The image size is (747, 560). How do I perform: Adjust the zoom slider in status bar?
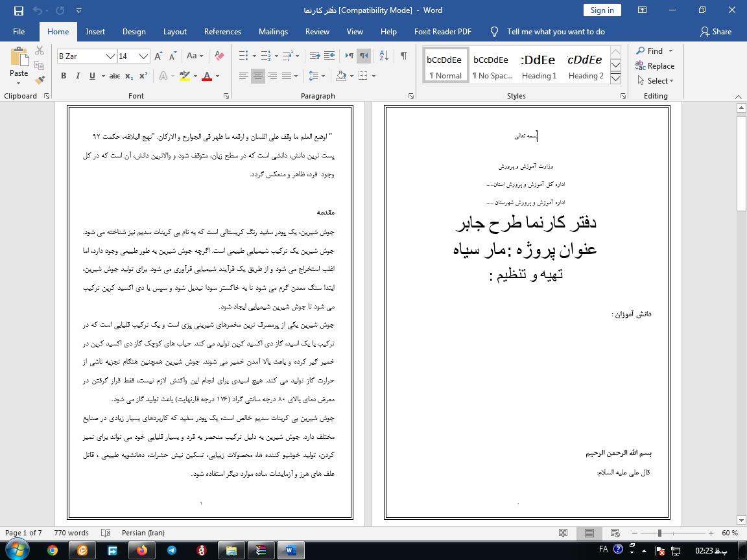[659, 533]
